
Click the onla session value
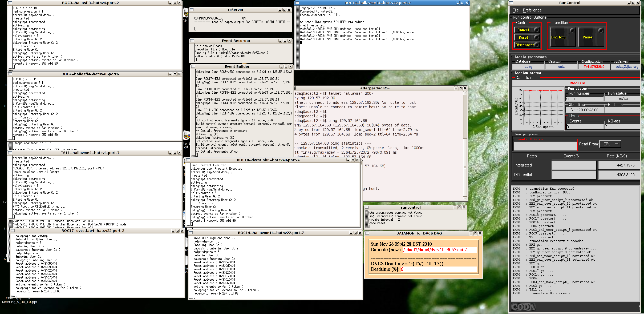(561, 67)
